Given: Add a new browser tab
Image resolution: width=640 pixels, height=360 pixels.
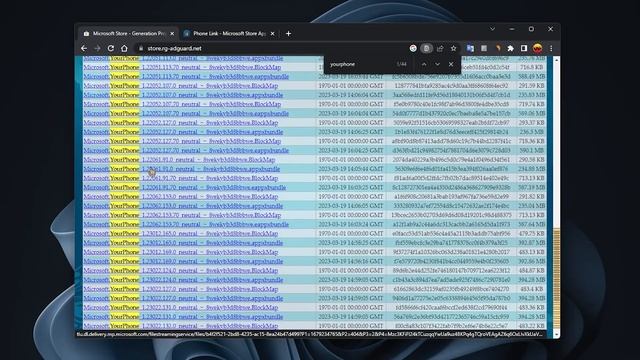Looking at the screenshot, I should point(289,33).
